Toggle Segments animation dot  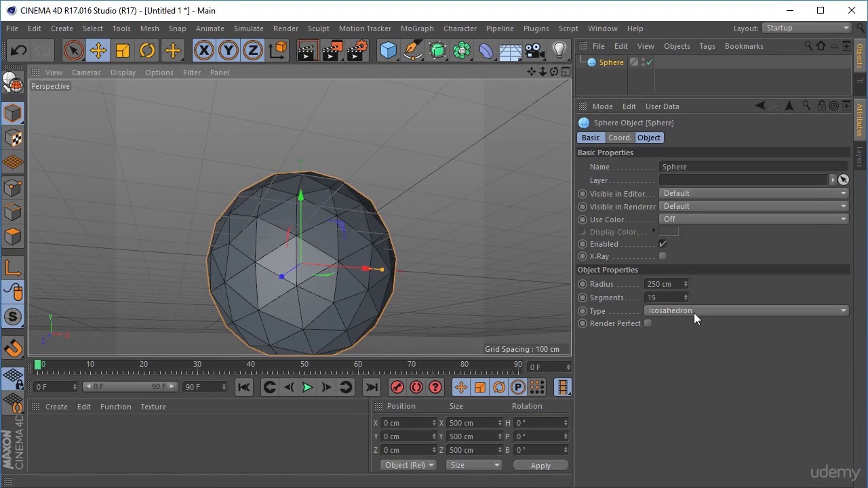coord(583,298)
